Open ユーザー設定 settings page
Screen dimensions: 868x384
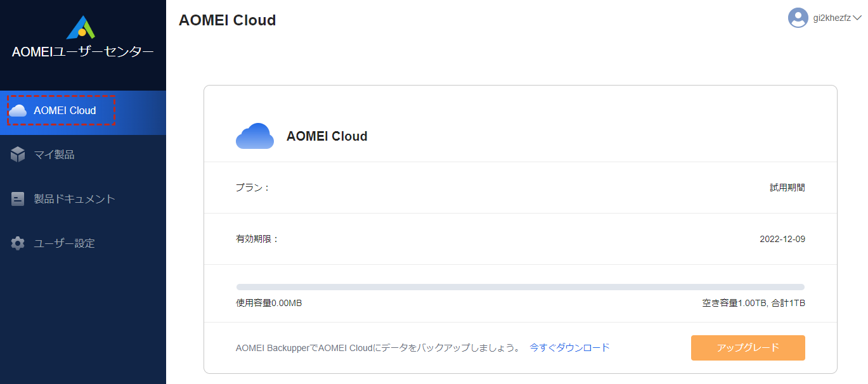pyautogui.click(x=64, y=243)
